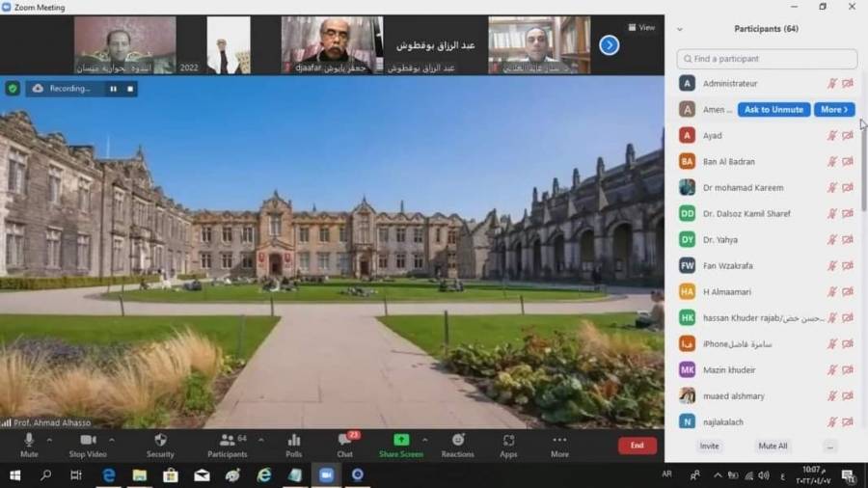
Task: Open the Apps icon
Action: pos(508,445)
